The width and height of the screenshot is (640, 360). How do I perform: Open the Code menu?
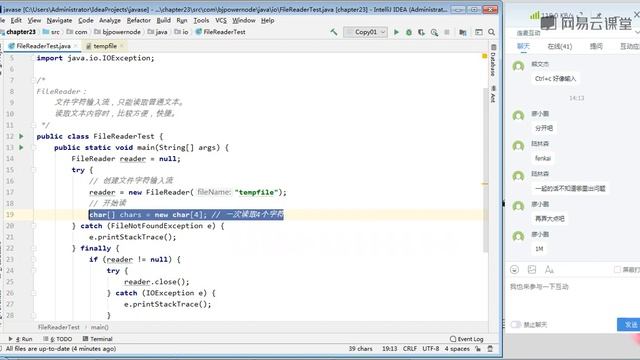86,20
